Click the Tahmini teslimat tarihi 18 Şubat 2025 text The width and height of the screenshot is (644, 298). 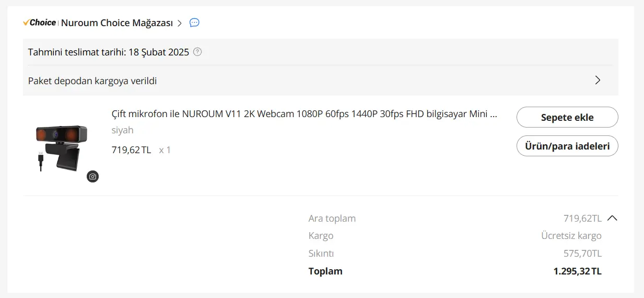[x=109, y=52]
